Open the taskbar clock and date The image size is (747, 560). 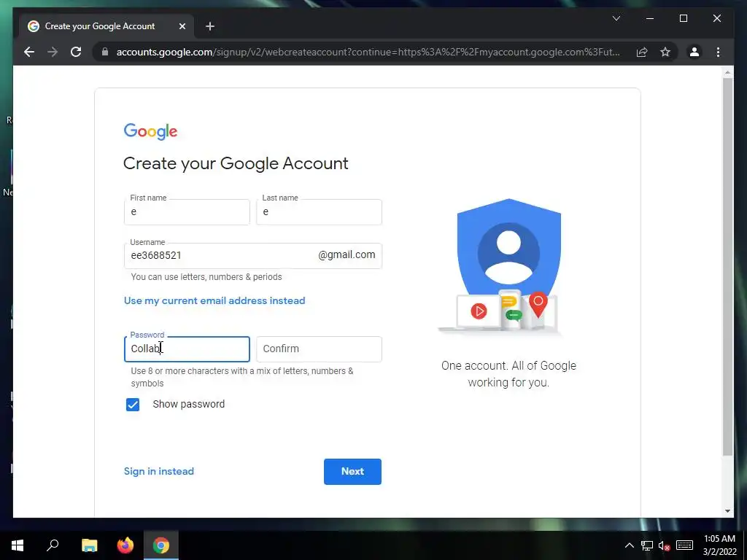point(719,545)
